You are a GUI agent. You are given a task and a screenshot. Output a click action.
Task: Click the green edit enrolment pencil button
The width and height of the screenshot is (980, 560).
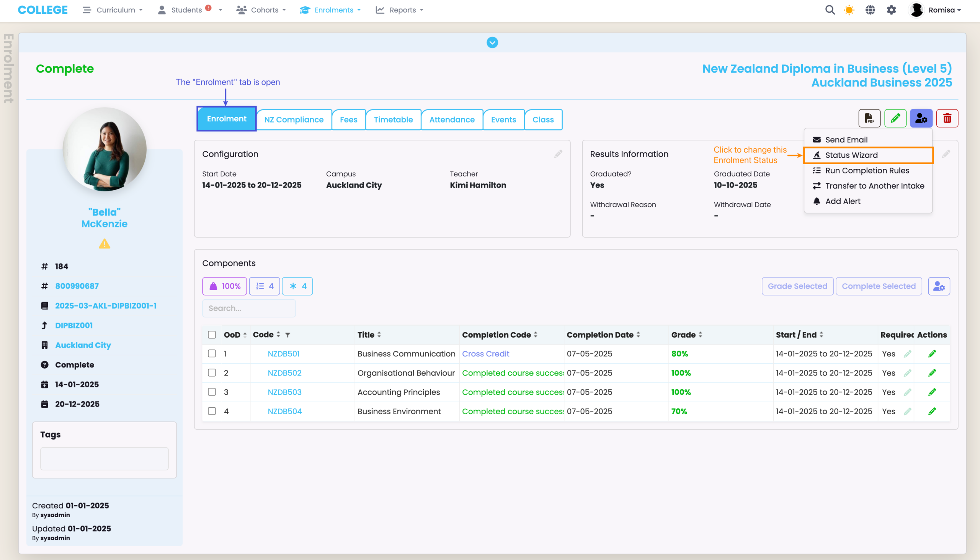coord(895,118)
